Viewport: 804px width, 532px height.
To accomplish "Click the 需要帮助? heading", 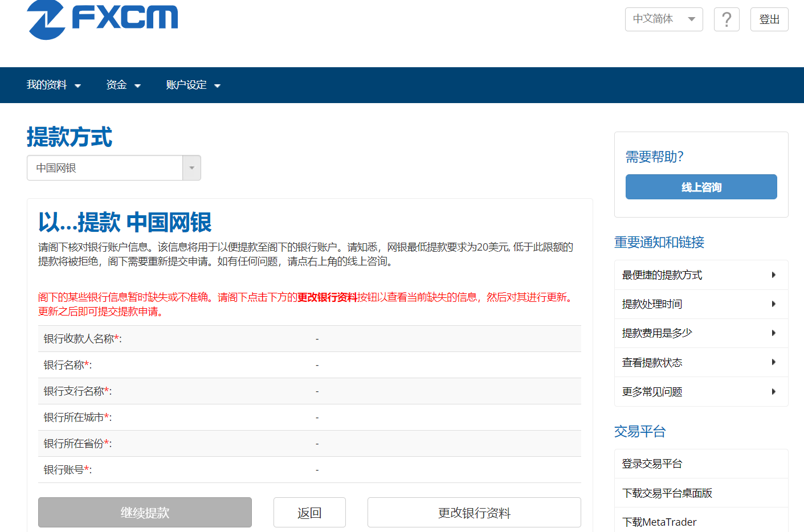I will [x=654, y=157].
